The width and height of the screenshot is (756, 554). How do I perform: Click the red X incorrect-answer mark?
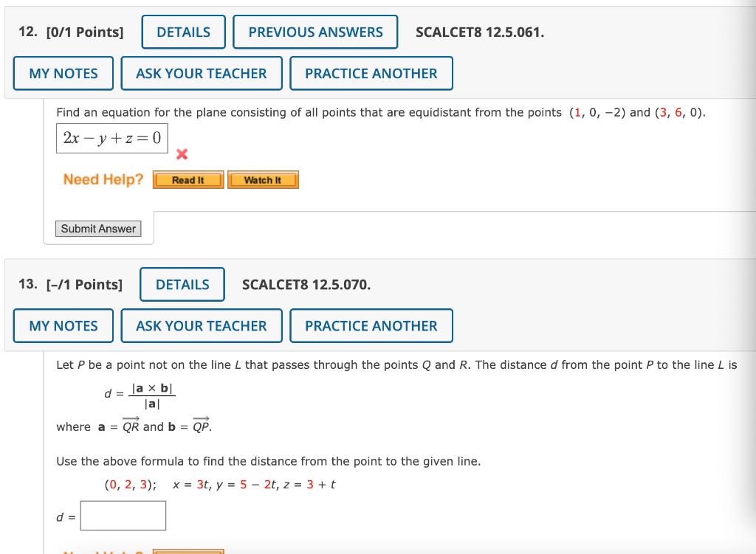(181, 155)
